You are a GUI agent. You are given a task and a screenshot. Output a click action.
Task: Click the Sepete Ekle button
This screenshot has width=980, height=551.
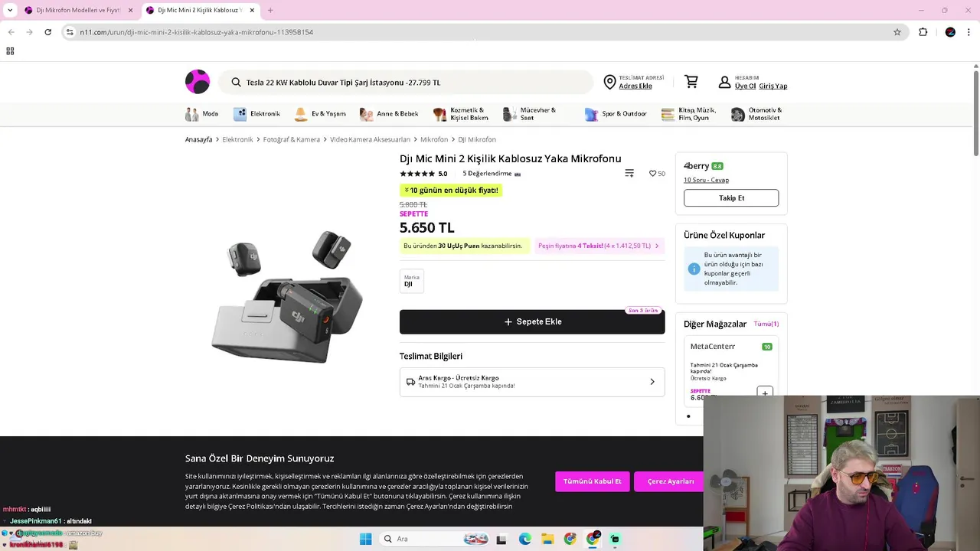coord(532,322)
